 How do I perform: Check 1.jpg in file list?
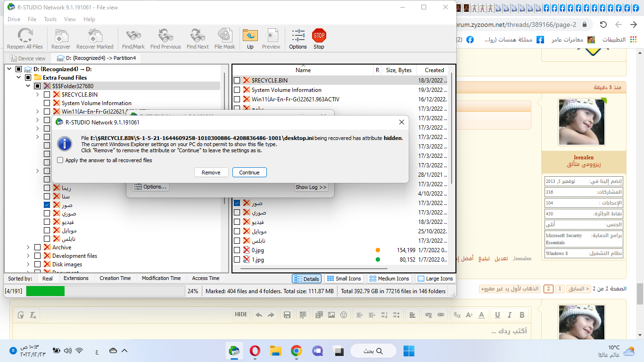click(237, 260)
